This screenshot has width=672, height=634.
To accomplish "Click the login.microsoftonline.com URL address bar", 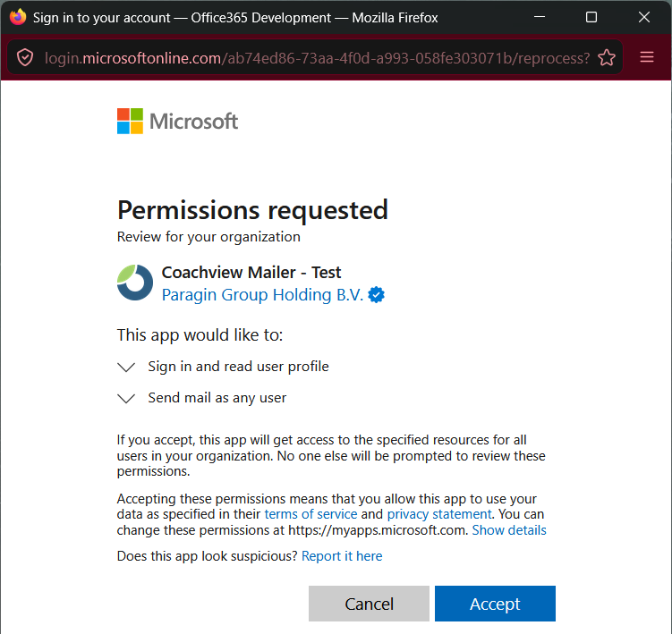I will pos(317,58).
